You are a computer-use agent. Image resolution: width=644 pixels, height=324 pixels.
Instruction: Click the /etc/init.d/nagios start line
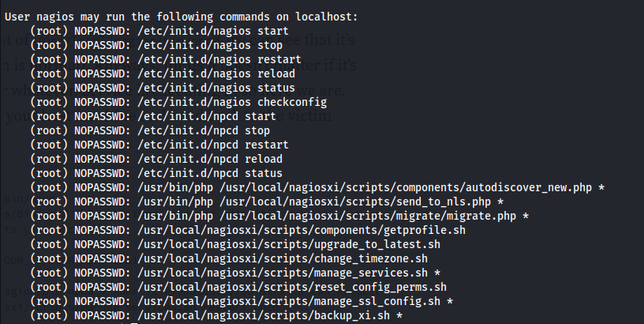click(x=159, y=31)
